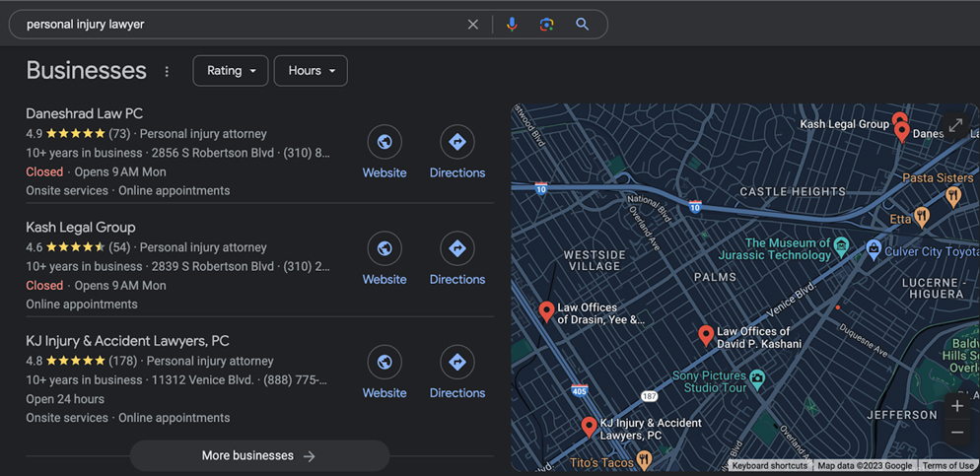Viewport: 980px width, 476px height.
Task: Click Sony Pictures Studio Tour camera marker
Action: pyautogui.click(x=757, y=377)
